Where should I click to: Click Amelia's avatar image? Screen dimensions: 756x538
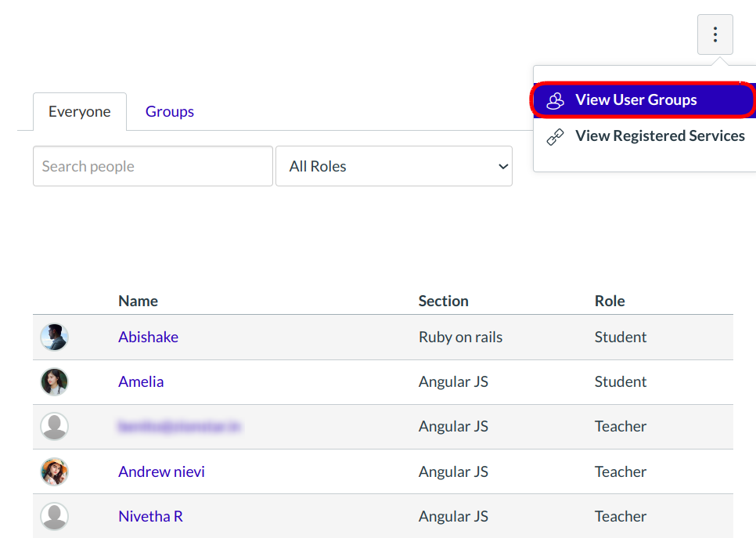tap(55, 382)
